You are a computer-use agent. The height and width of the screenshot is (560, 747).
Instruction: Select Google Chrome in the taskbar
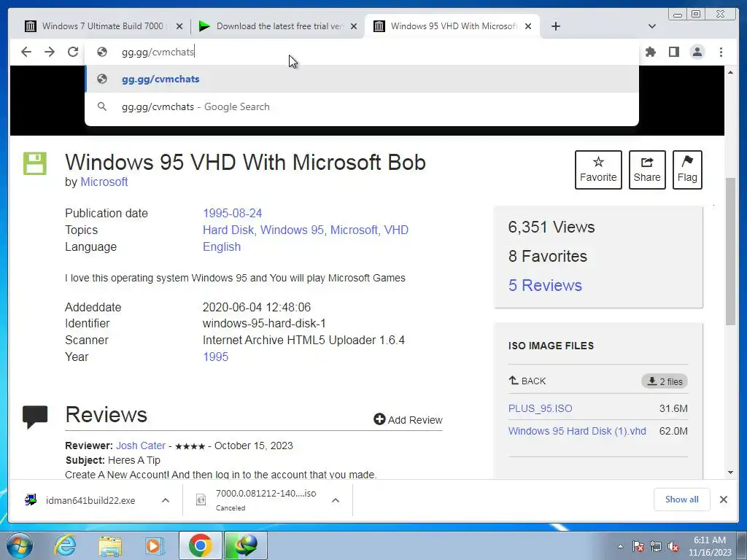[200, 545]
